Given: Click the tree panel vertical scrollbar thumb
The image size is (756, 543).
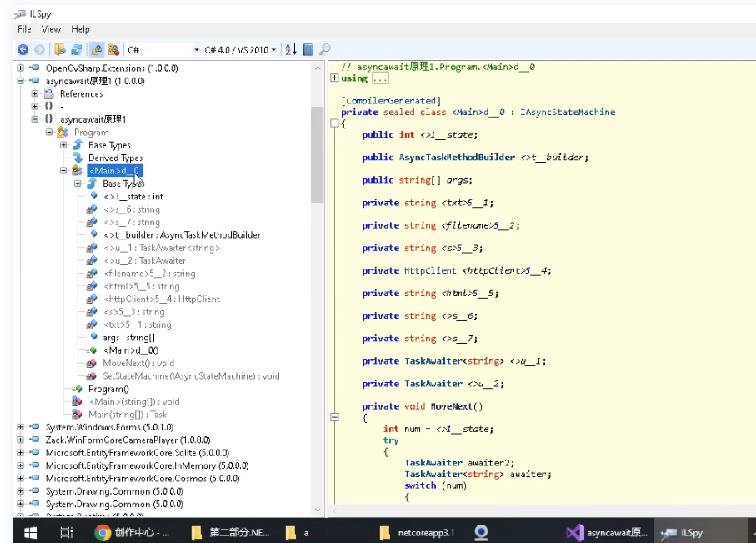Looking at the screenshot, I should tap(318, 154).
